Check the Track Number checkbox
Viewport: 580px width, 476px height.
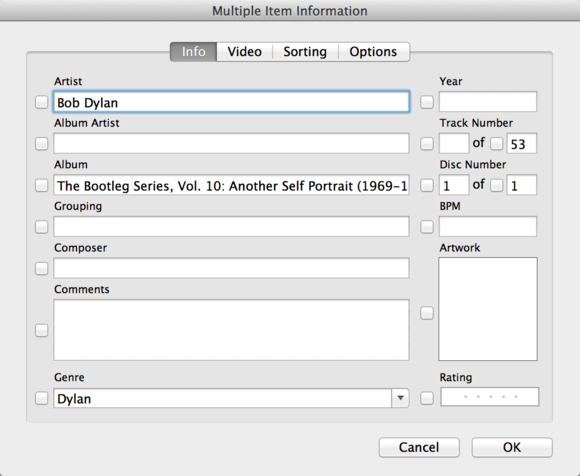427,144
